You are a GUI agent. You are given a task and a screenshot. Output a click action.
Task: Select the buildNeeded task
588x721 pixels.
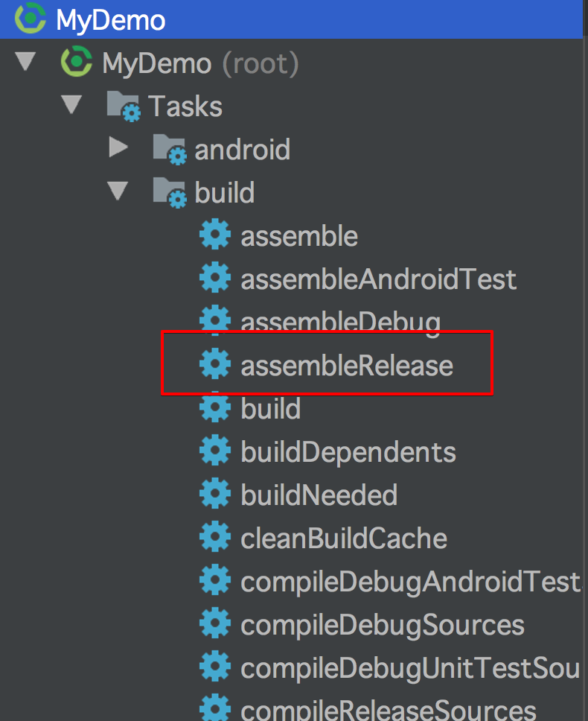click(319, 494)
